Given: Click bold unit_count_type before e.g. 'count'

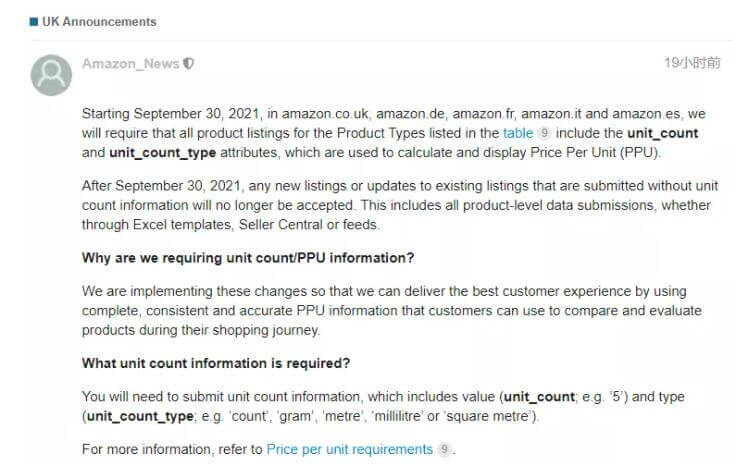Looking at the screenshot, I should tap(140, 416).
